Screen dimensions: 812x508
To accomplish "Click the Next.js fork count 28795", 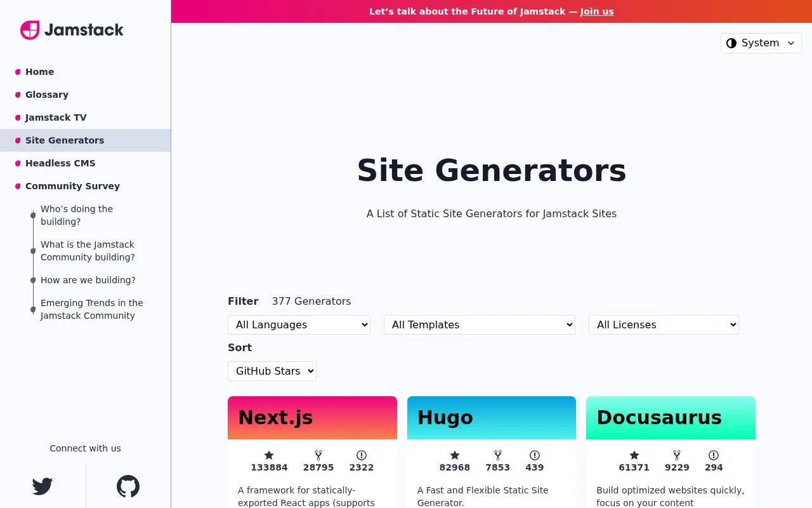I will [318, 467].
